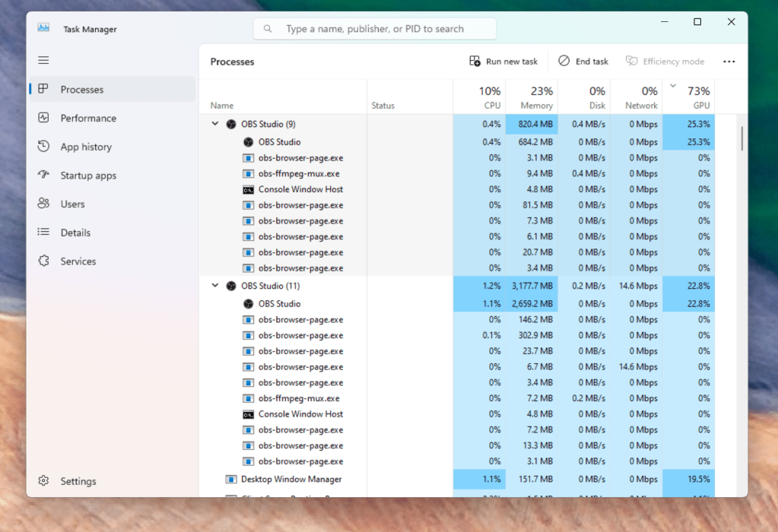Click Console Window Host icon under OBS Studio (11)

point(249,414)
